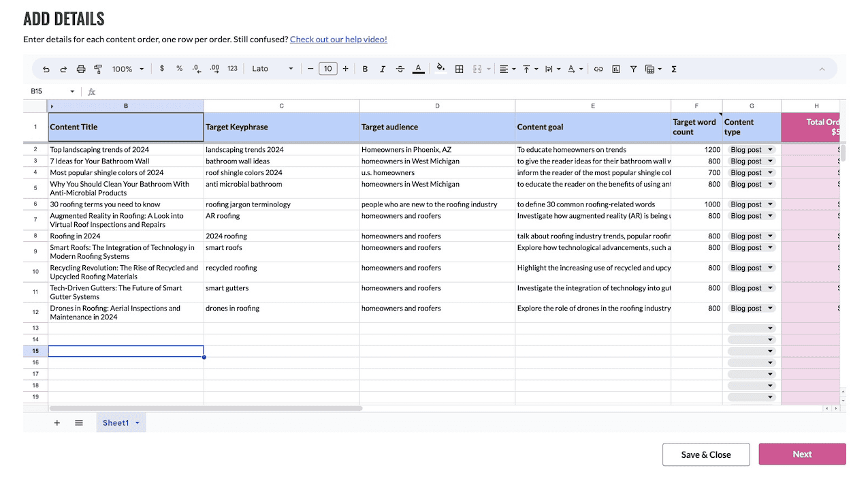
Task: Increase the font size
Action: point(346,69)
